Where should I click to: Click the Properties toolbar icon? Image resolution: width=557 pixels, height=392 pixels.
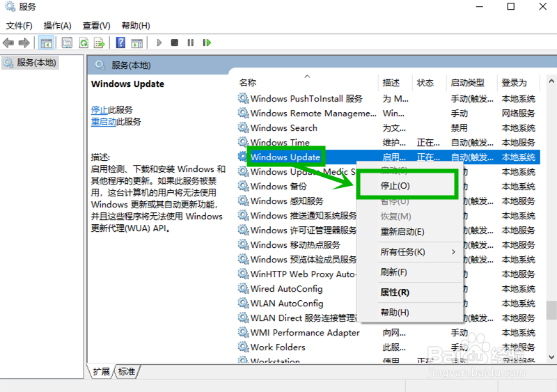coord(67,43)
